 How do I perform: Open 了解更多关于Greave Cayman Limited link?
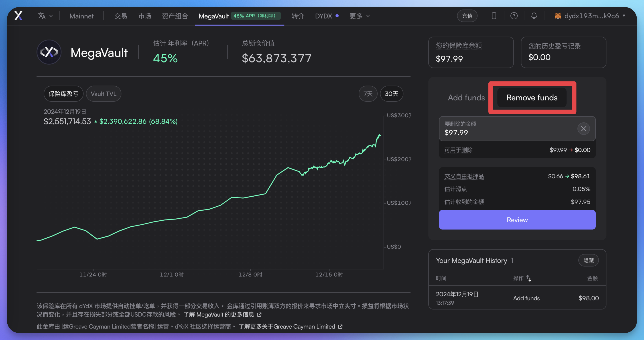pyautogui.click(x=287, y=326)
